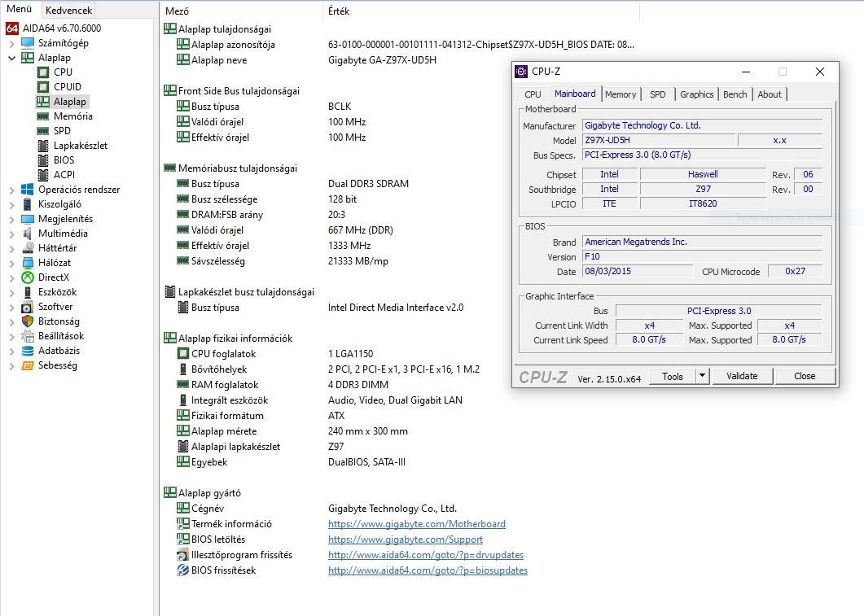Image resolution: width=864 pixels, height=616 pixels.
Task: Switch to the SPD tab in CPU-Z
Action: pos(657,94)
